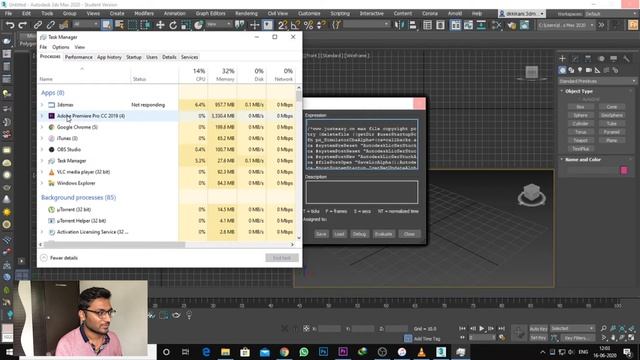The image size is (640, 360).
Task: Click inside the Description text box
Action: pos(362,192)
